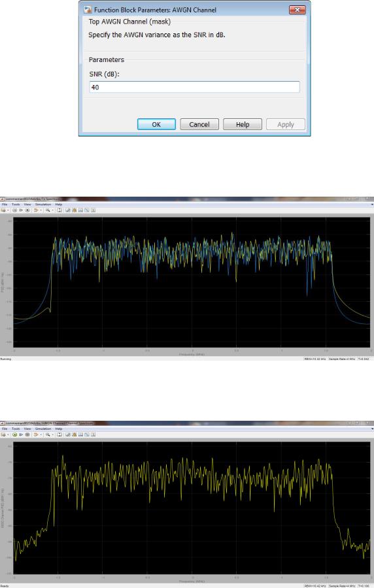Screen dimensions: 374x588
Task: Click the print icon in Channel Spectrum toolbar
Action: pos(3,434)
